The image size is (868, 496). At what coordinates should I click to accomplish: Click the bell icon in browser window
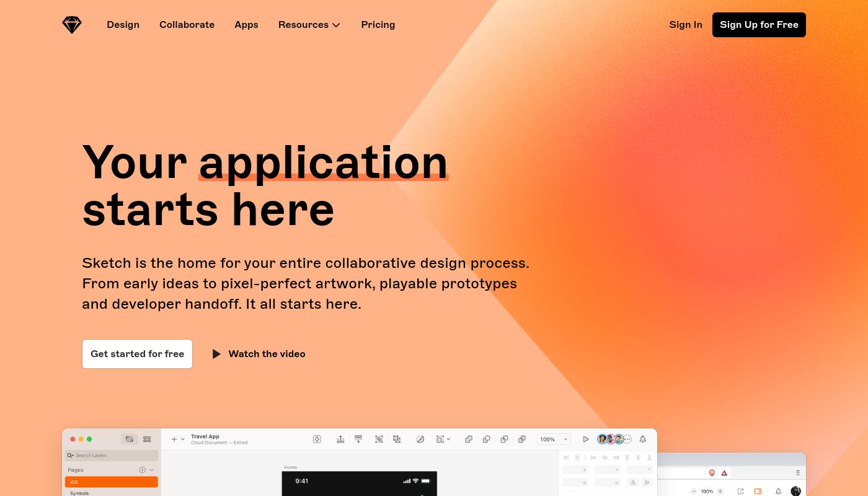[x=778, y=491]
